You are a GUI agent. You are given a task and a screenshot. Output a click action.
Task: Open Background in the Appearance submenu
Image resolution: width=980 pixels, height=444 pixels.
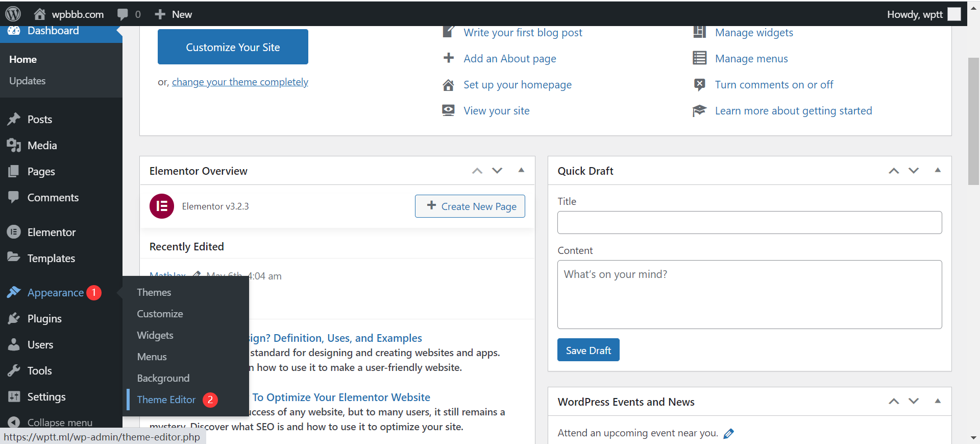coord(163,378)
